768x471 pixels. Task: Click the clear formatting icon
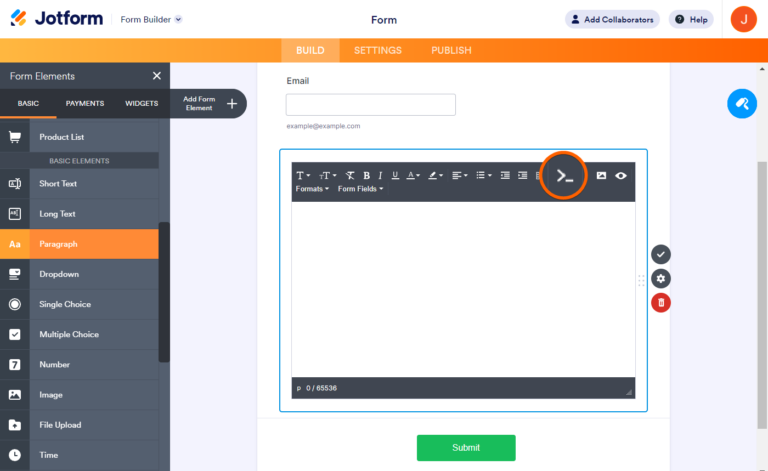pos(350,175)
